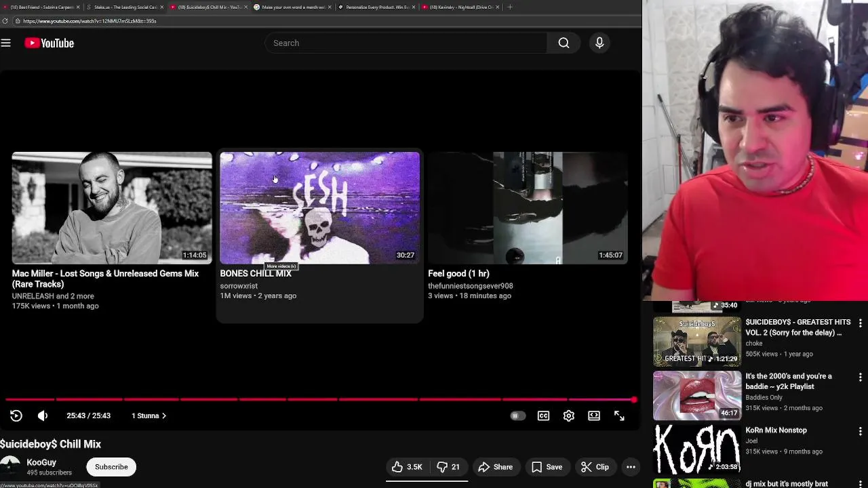Viewport: 868px width, 488px height.
Task: Click the 'Joel' channel name in sidebar
Action: [x=752, y=441]
